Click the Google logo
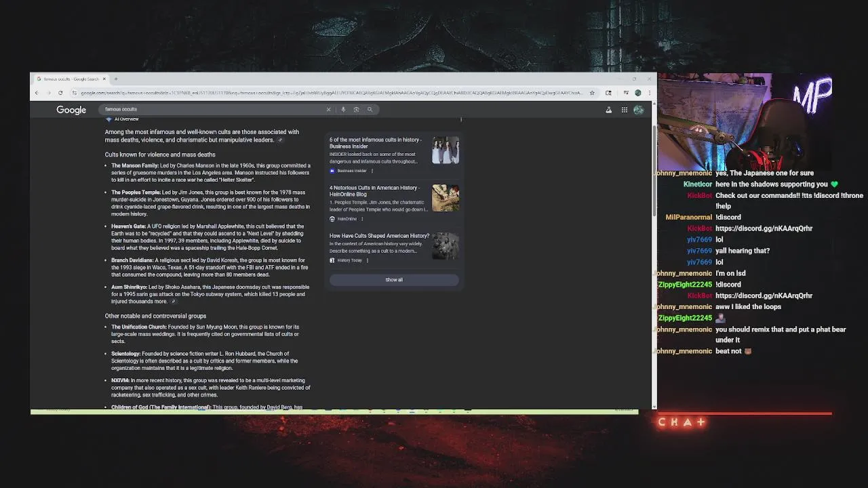The image size is (868, 488). (71, 110)
